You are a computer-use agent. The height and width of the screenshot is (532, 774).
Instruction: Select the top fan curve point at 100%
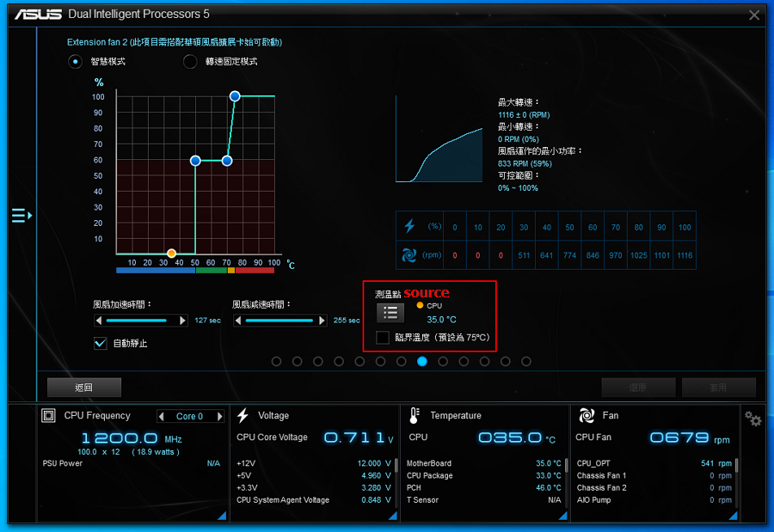click(235, 96)
